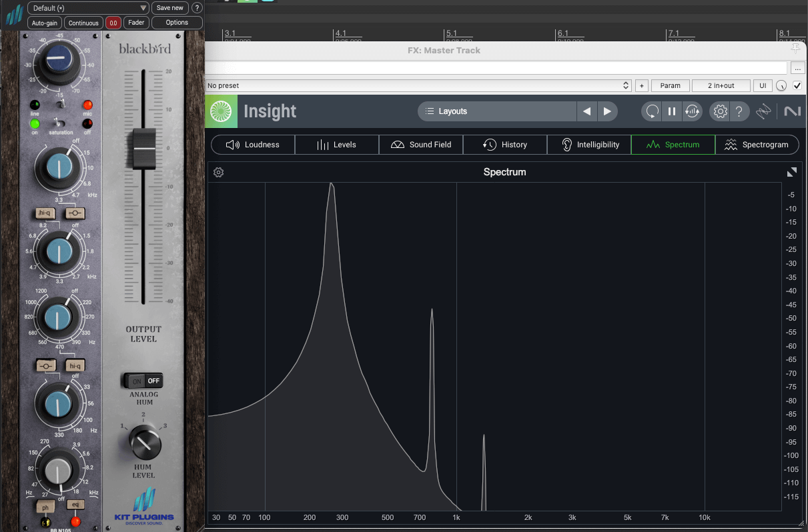
Task: Click the Auto-gain button
Action: (x=45, y=23)
